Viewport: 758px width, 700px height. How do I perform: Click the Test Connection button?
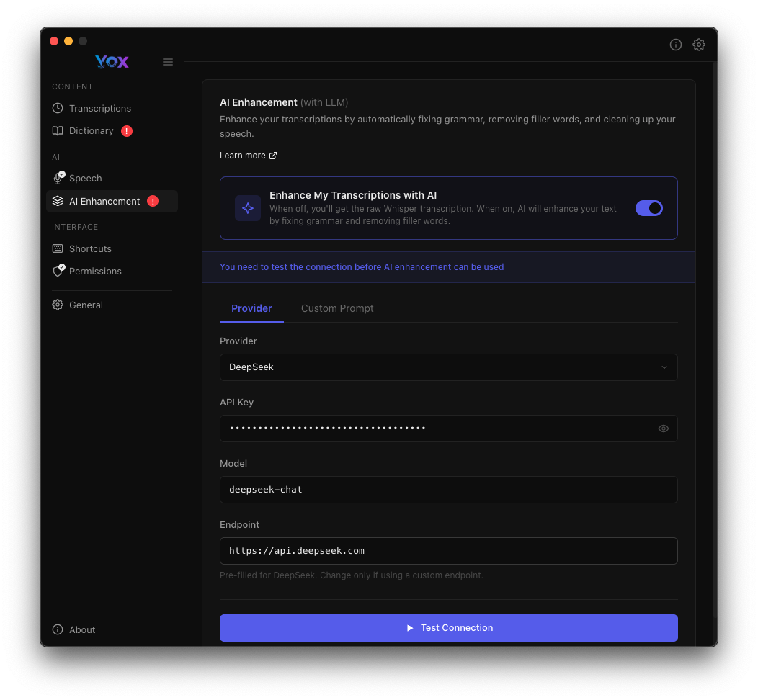[x=448, y=627]
